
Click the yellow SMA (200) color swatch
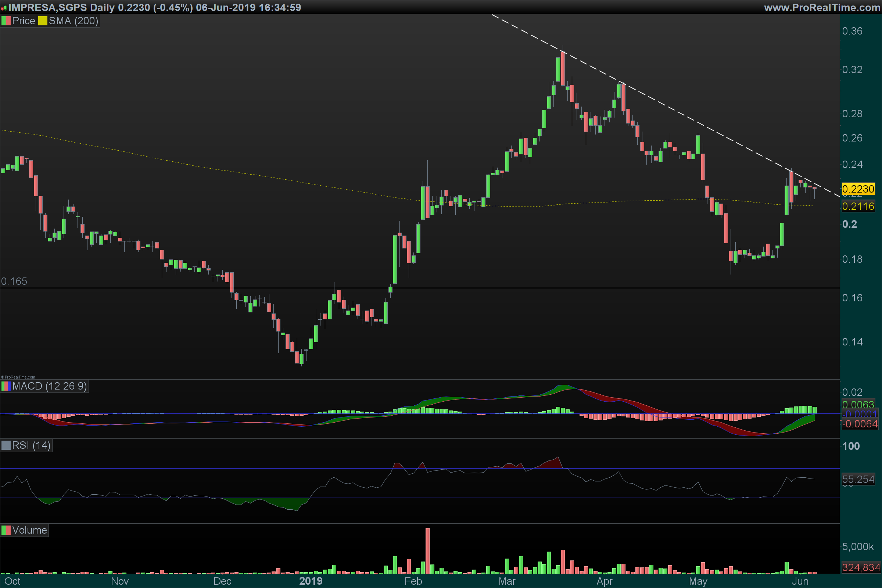[42, 21]
